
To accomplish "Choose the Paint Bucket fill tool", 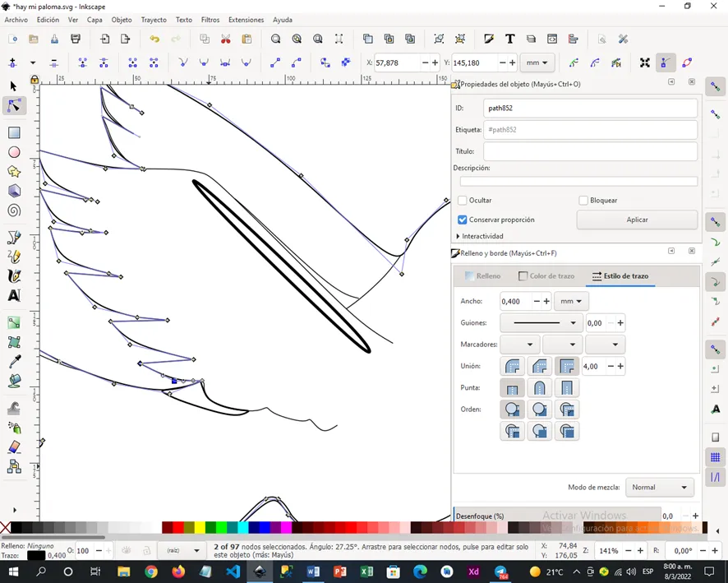I will point(14,381).
